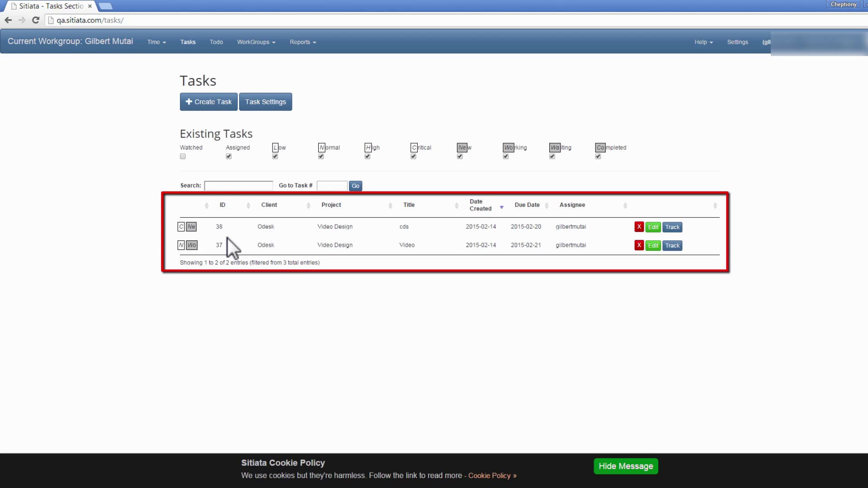Focus the Go to Task # field
The height and width of the screenshot is (488, 868).
coord(332,186)
